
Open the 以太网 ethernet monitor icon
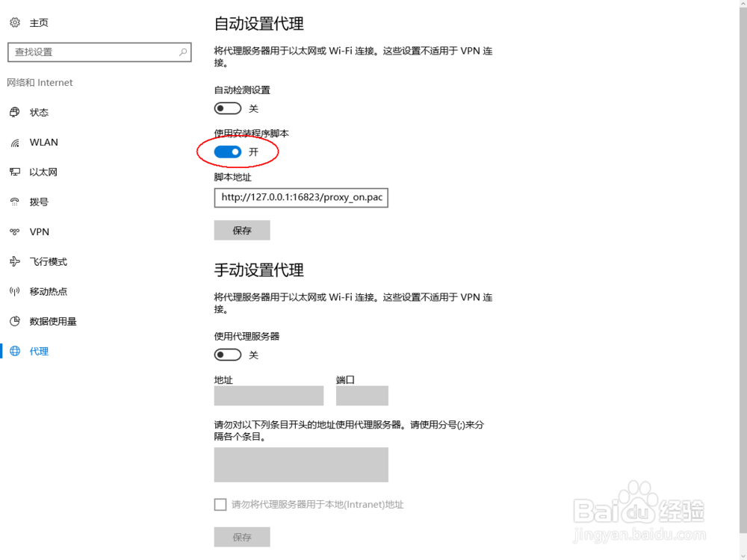pos(15,172)
